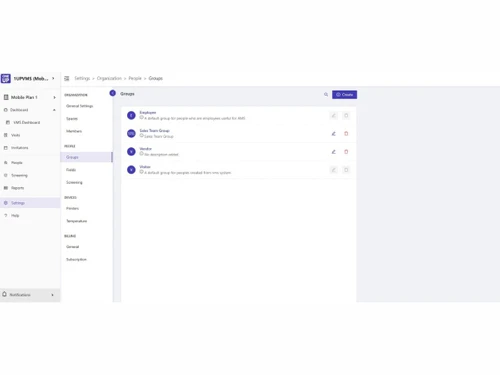The width and height of the screenshot is (500, 375).
Task: Click the Reports icon in sidebar
Action: [x=5, y=188]
